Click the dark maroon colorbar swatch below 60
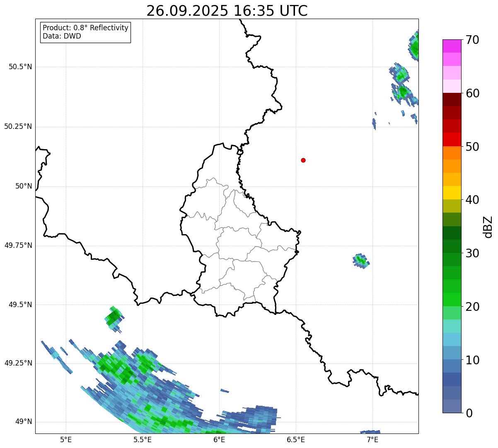Image resolution: width=498 pixels, height=448 pixels. pos(452,99)
